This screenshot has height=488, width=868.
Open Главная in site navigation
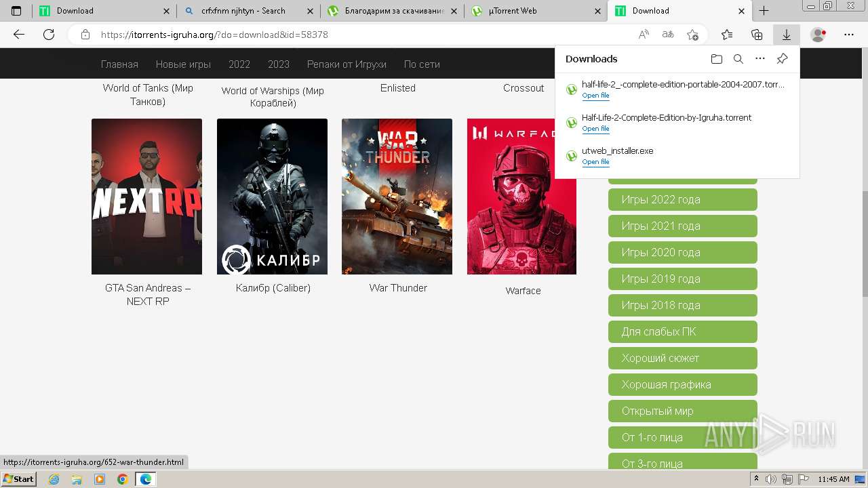(119, 64)
